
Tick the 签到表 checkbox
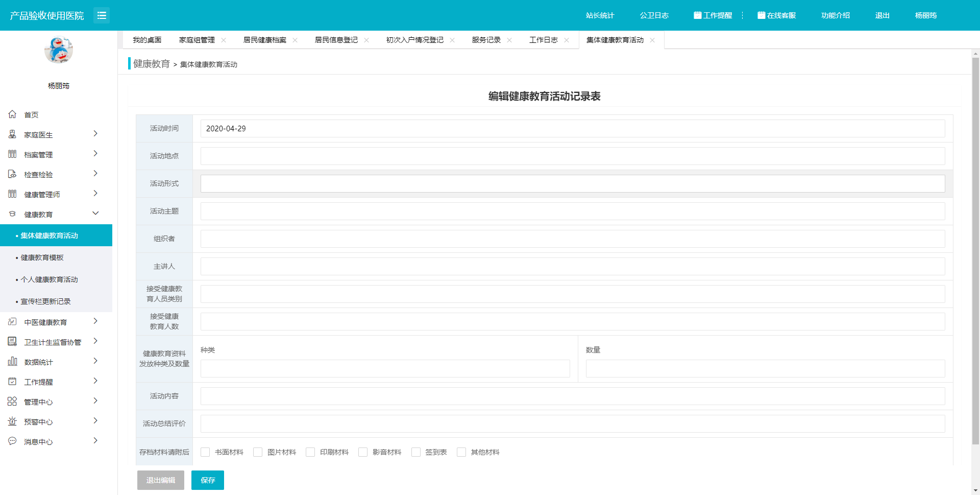tap(416, 452)
